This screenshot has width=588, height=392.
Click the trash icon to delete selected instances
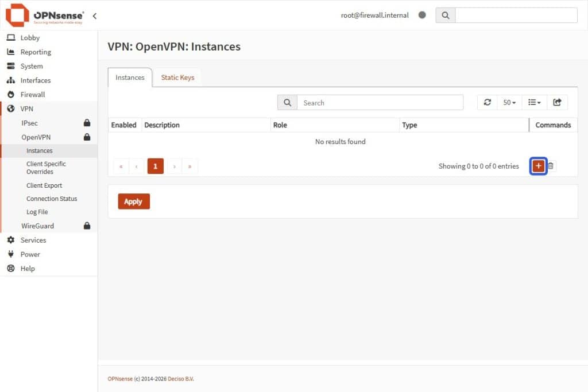click(550, 166)
